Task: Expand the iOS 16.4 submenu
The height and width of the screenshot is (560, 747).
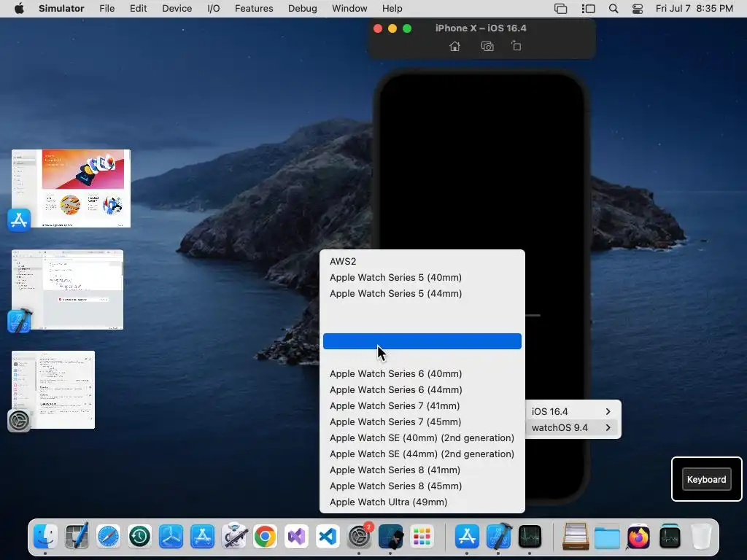Action: 571,411
